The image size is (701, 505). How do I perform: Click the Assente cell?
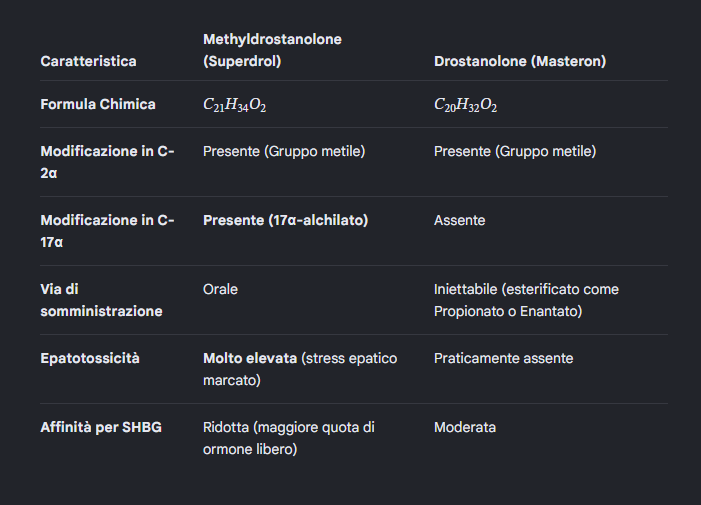coord(459,220)
